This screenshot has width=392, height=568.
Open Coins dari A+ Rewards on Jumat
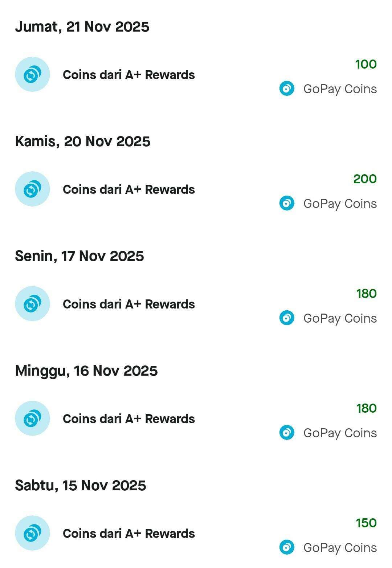click(x=129, y=75)
